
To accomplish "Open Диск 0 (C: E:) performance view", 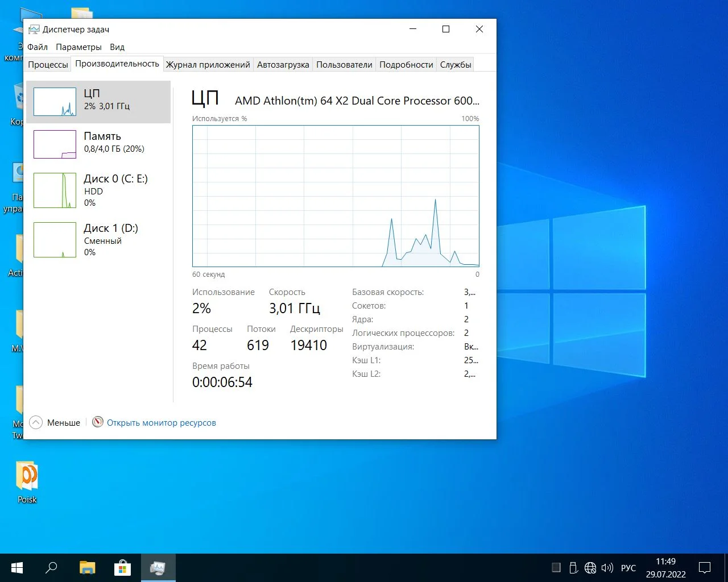I will pos(55,190).
